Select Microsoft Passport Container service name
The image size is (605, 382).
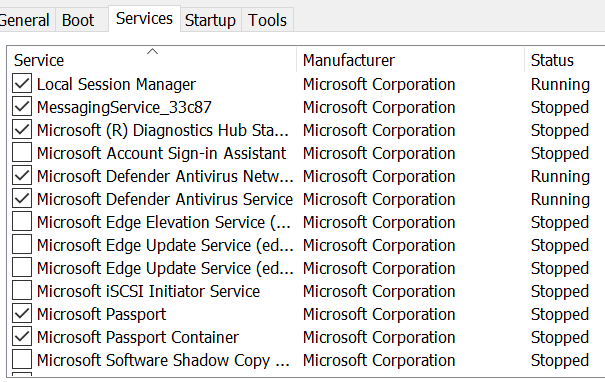tap(138, 337)
